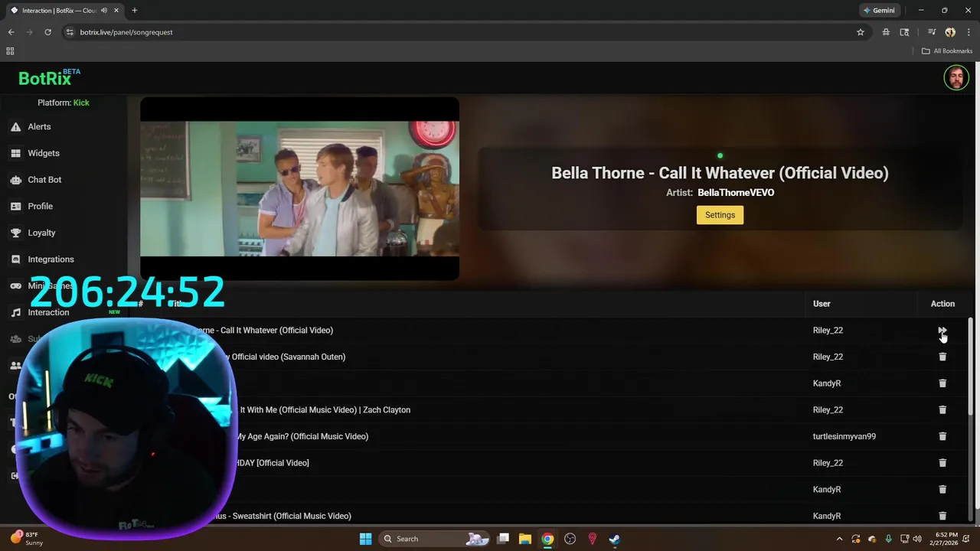The width and height of the screenshot is (980, 551).
Task: Open the media controls icon in Chrome toolbar
Action: point(932,32)
